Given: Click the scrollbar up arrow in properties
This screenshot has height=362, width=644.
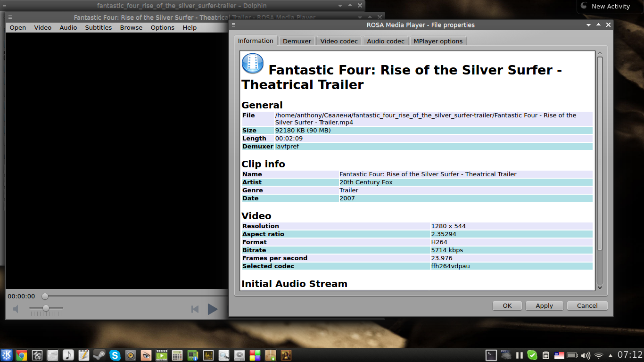Looking at the screenshot, I should tap(600, 53).
